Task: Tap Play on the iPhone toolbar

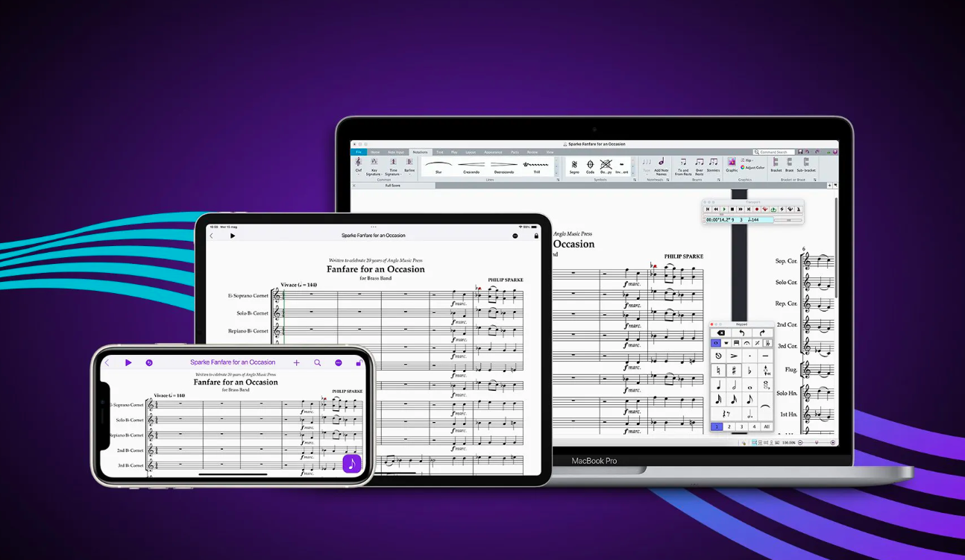Action: pyautogui.click(x=128, y=362)
